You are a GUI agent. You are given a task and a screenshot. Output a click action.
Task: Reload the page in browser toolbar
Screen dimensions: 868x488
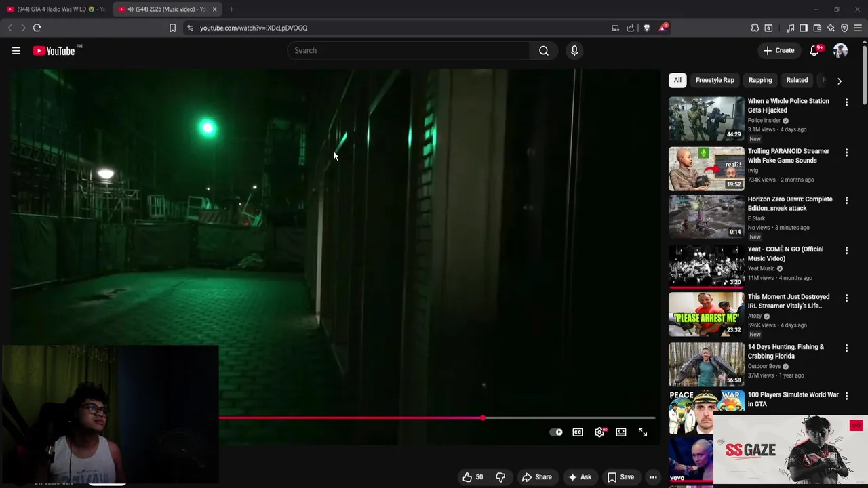[37, 28]
